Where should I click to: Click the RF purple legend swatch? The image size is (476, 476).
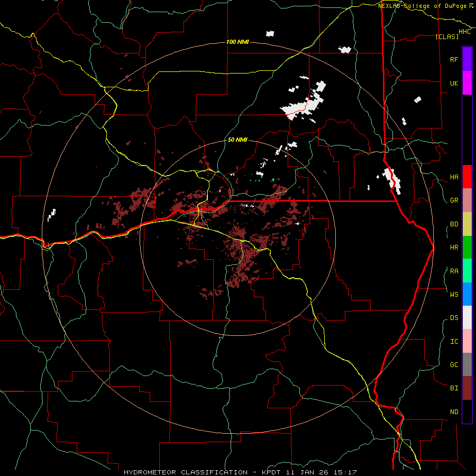[467, 59]
